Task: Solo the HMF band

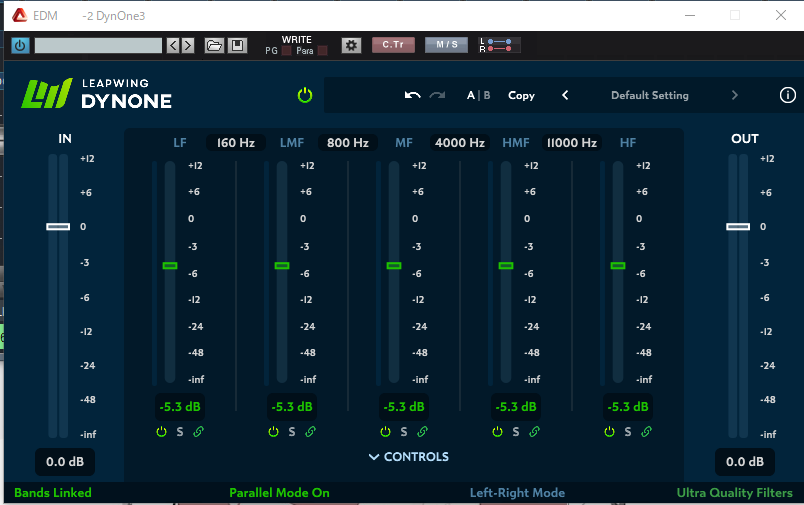Action: [516, 432]
